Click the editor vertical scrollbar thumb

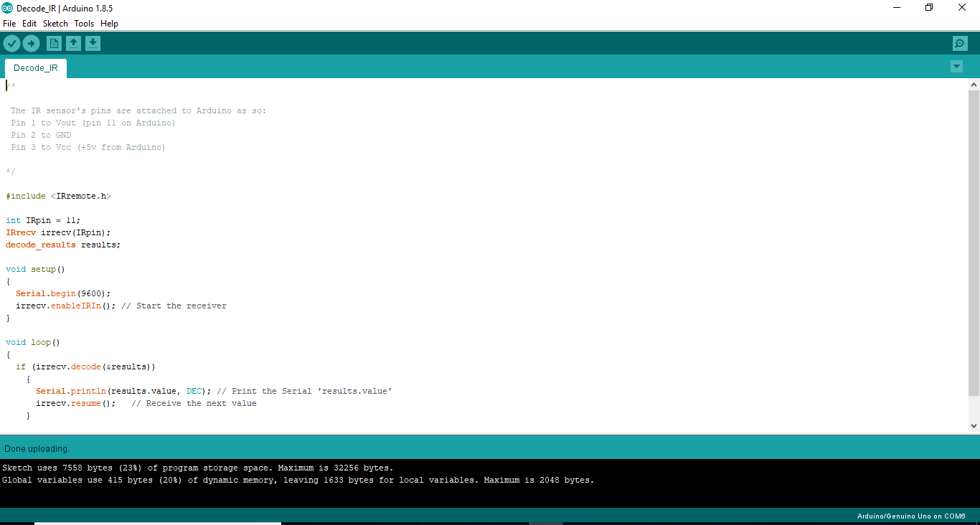tap(974, 242)
